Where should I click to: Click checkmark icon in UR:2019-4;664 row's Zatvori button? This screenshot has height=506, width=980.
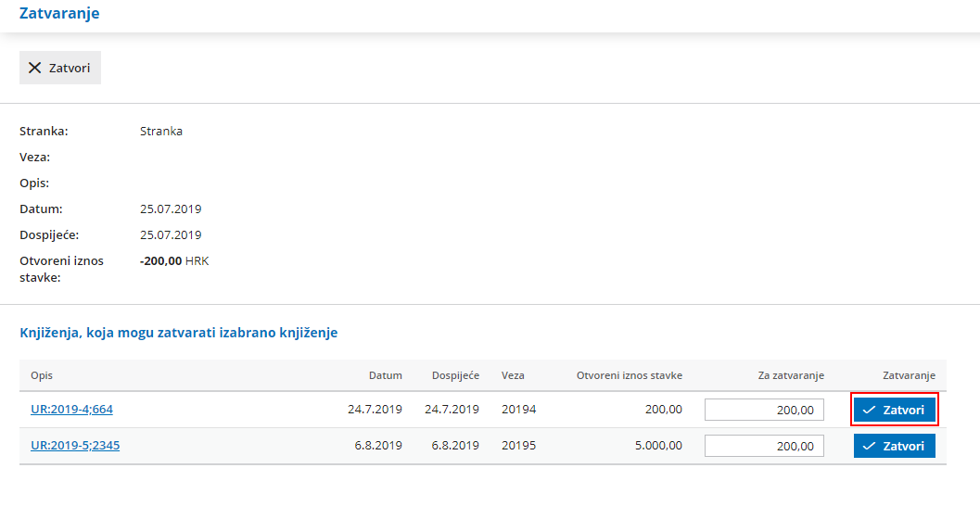click(x=869, y=410)
